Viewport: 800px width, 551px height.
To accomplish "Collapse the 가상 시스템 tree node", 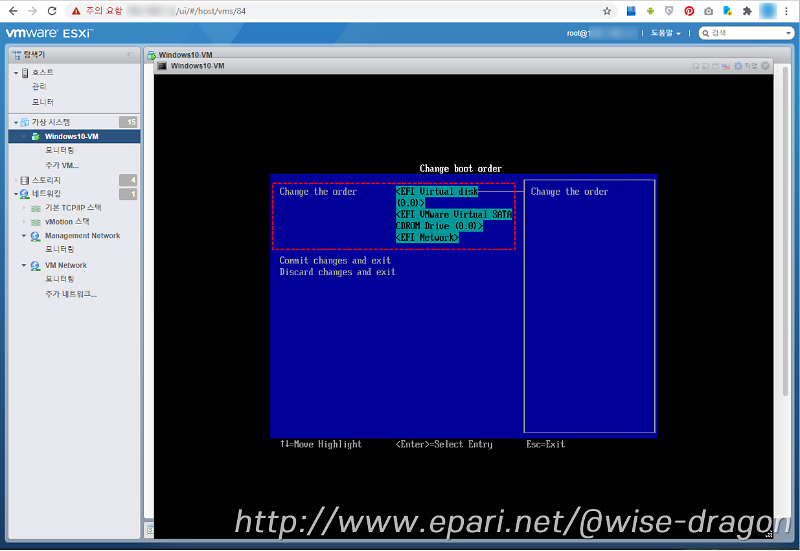I will (x=16, y=122).
